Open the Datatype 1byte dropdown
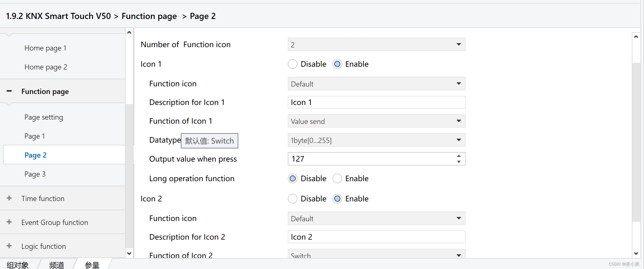The image size is (644, 269). [x=376, y=140]
